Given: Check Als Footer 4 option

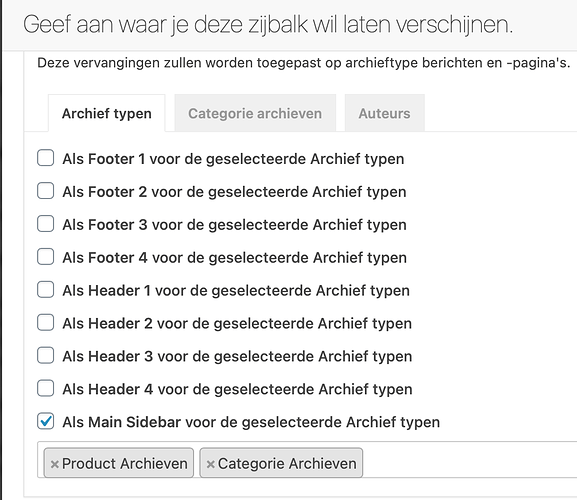Looking at the screenshot, I should pos(46,257).
